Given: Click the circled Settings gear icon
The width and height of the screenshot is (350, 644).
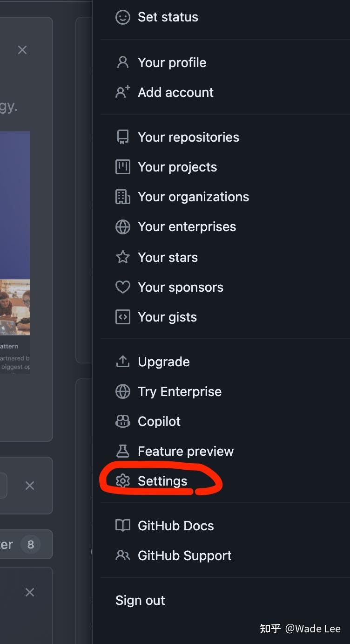Looking at the screenshot, I should click(122, 481).
